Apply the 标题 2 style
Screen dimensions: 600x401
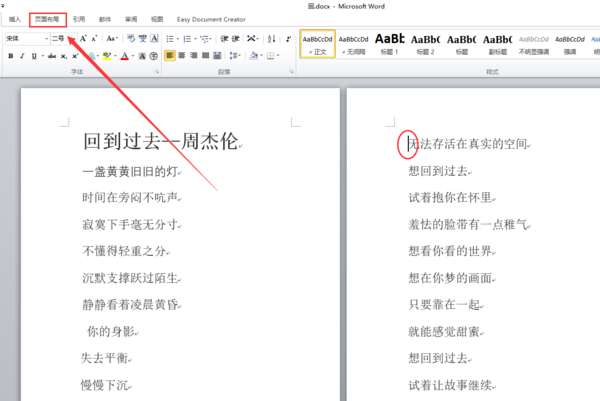click(426, 44)
